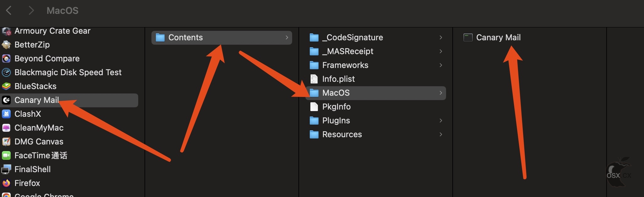The width and height of the screenshot is (644, 197).
Task: Expand the Contents folder chevron
Action: coord(287,37)
